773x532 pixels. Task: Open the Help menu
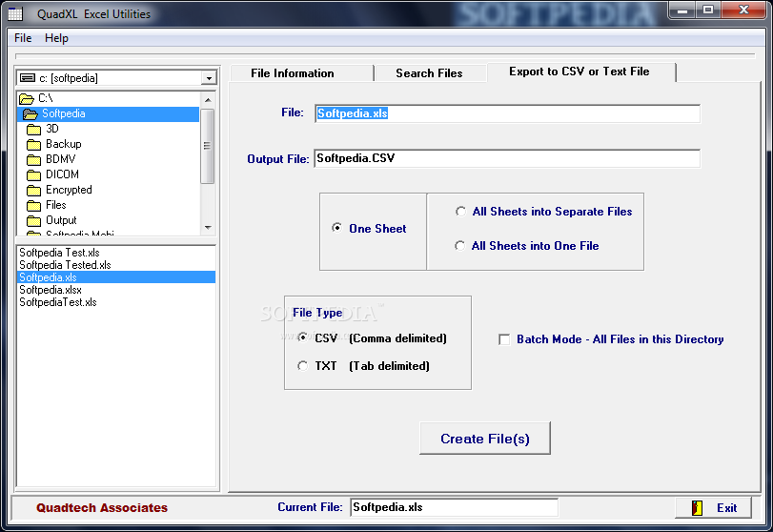[56, 38]
